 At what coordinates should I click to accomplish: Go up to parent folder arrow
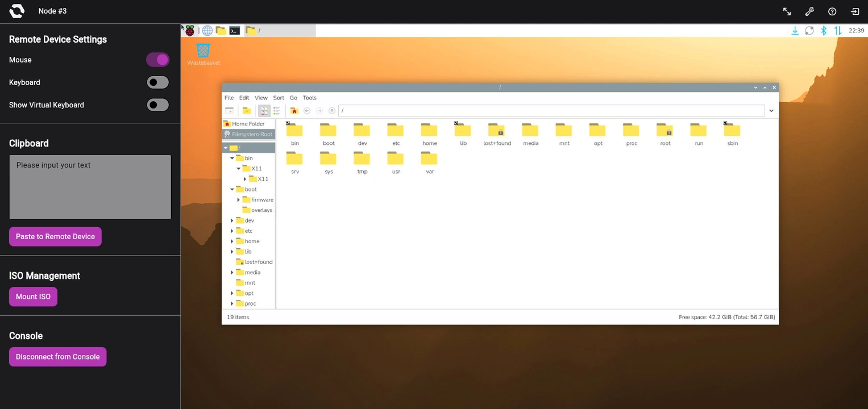click(x=332, y=111)
